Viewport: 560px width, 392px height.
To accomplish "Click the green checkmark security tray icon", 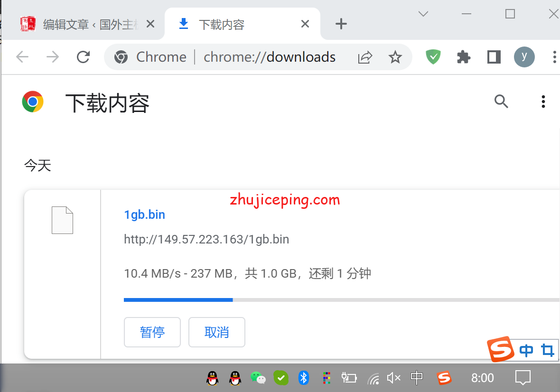I will click(281, 378).
